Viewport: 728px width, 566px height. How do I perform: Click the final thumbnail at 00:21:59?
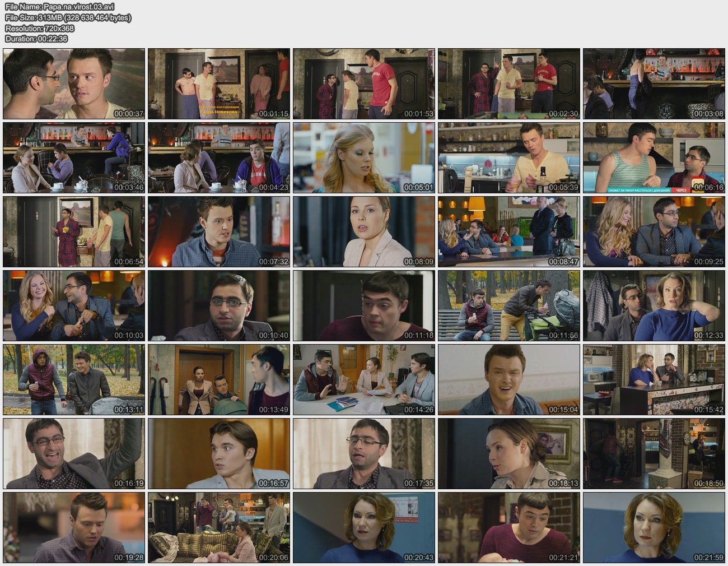pos(654,527)
